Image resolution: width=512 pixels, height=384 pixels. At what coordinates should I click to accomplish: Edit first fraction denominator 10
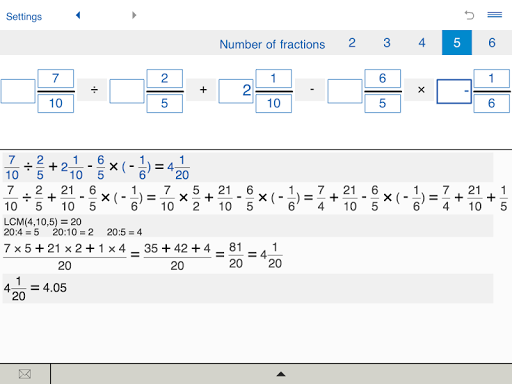click(x=56, y=103)
